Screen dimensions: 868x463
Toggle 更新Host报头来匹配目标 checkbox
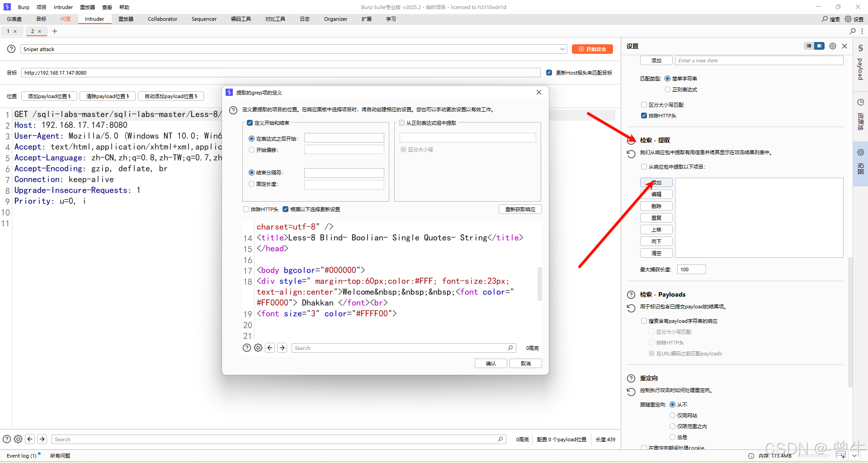pos(549,73)
